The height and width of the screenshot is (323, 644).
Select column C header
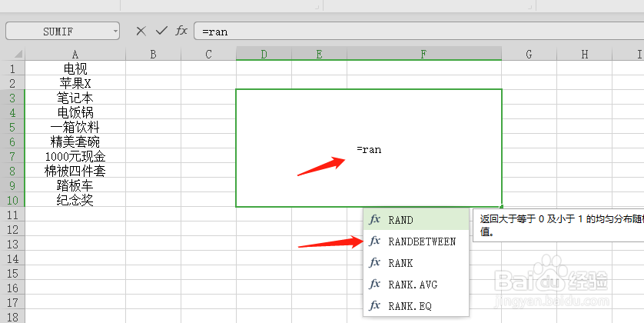(208, 54)
